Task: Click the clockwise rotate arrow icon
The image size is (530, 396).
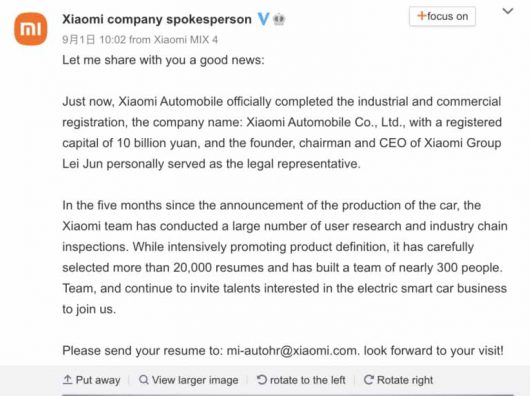Action: pos(368,380)
